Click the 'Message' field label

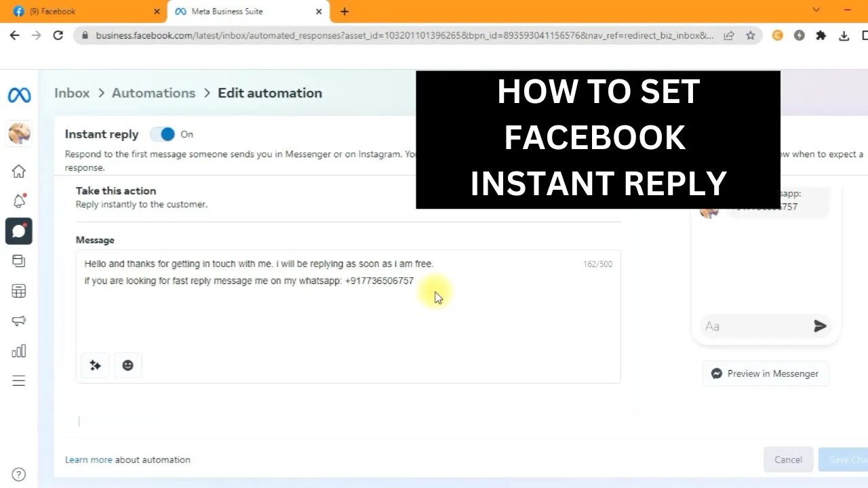[x=95, y=240]
